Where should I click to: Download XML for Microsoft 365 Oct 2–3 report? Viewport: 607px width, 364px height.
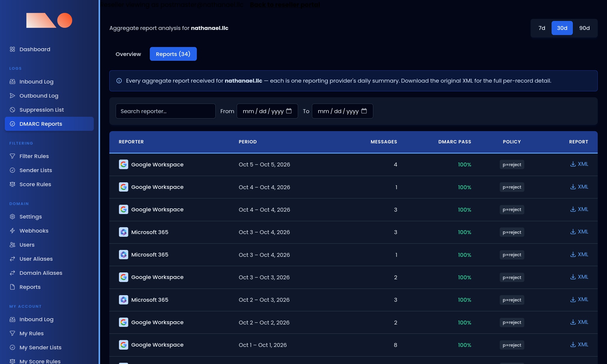[x=579, y=299]
